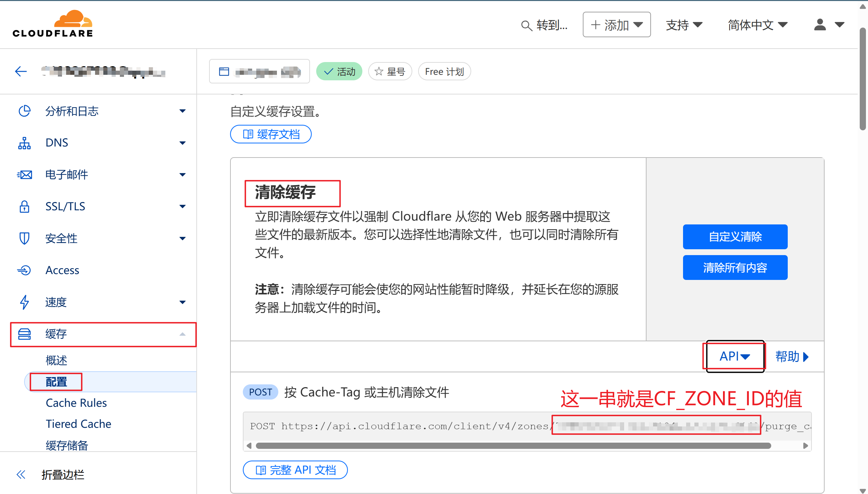The image size is (868, 494).
Task: Click the 清除所有内容 button
Action: coord(735,267)
